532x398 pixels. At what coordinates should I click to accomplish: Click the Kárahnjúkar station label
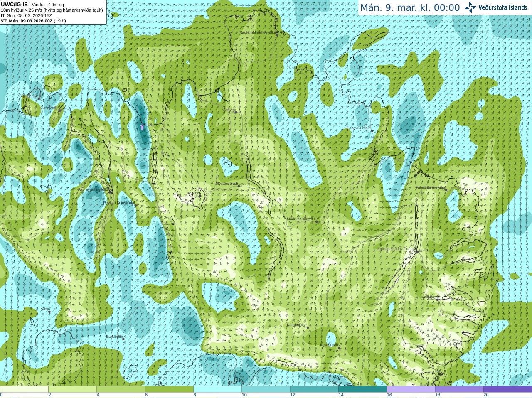coord(297,325)
